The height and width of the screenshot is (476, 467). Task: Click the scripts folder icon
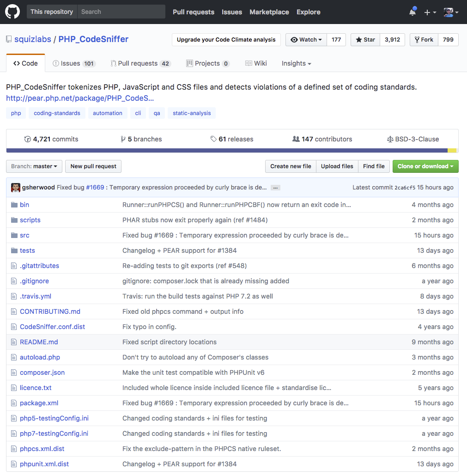pyautogui.click(x=14, y=220)
